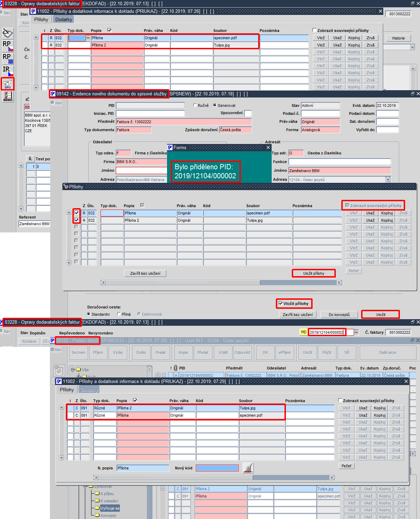Click the Do konceptů button
Viewport: 420px width, 519px height.
point(339,315)
